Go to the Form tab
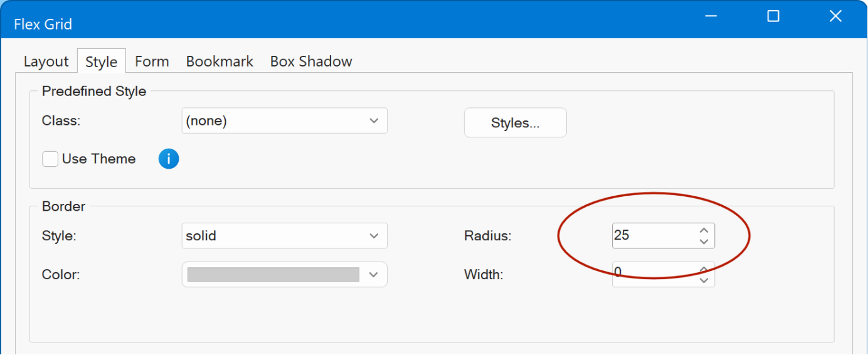Screen dimensions: 868x355 click(x=152, y=61)
